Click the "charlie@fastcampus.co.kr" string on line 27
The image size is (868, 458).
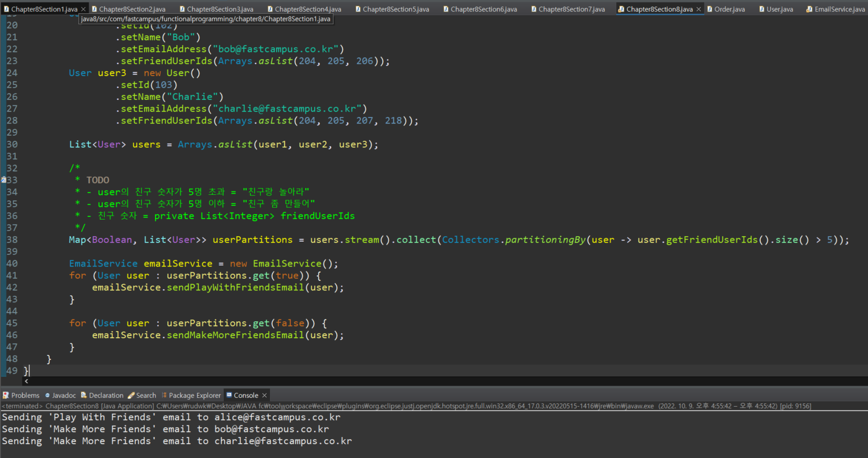[x=287, y=109]
